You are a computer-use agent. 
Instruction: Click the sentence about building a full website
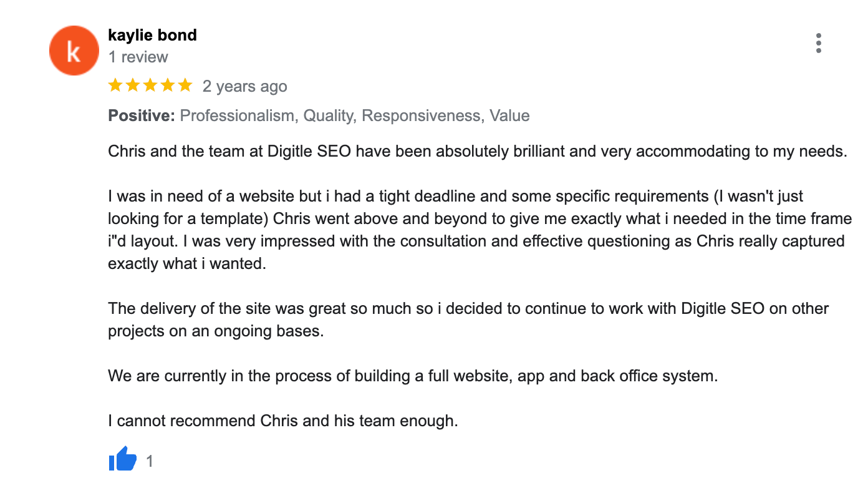pyautogui.click(x=413, y=376)
